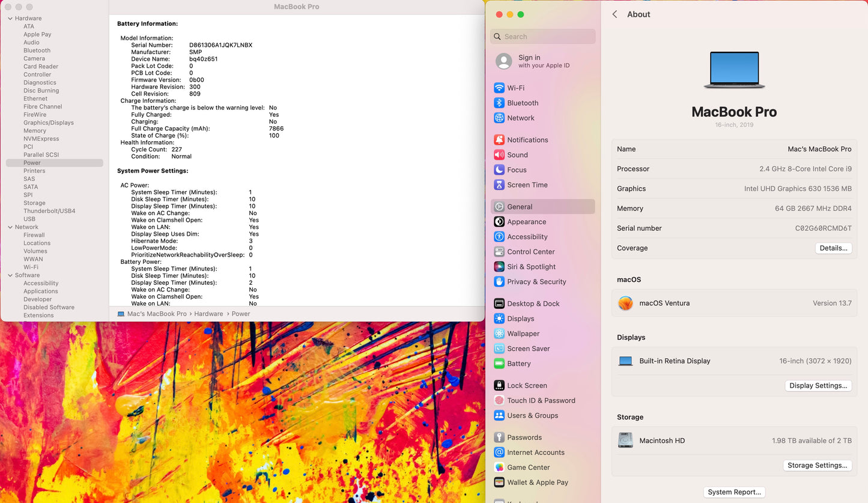Open the Battery settings icon
Screen dimensions: 868x503
point(499,364)
